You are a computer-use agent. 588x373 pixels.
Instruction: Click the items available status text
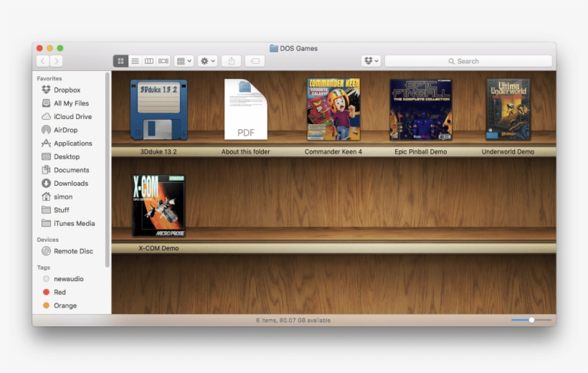(293, 320)
